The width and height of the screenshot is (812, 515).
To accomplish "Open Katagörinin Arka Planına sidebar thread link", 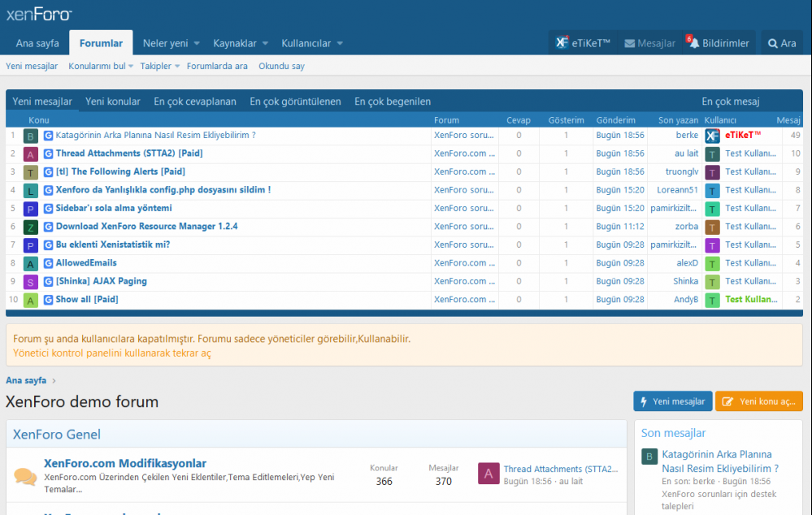I will tap(720, 461).
